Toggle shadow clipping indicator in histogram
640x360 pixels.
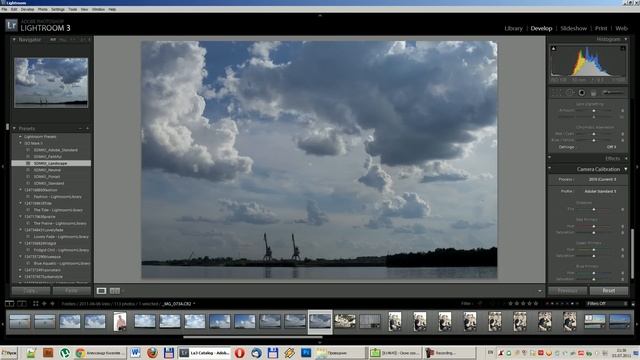pos(554,49)
